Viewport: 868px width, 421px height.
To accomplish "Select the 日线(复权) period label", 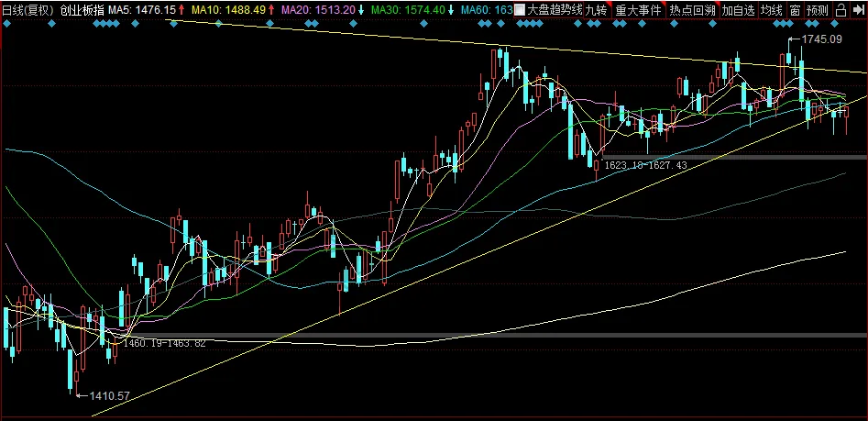I will click(x=28, y=10).
